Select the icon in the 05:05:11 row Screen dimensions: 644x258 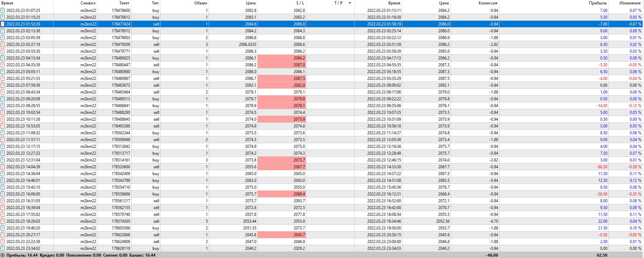click(3, 72)
